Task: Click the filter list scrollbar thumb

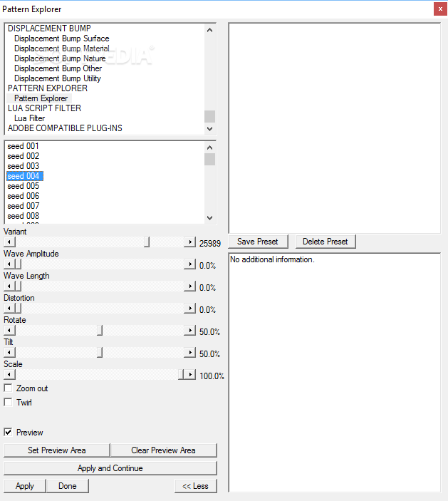Action: (209, 116)
